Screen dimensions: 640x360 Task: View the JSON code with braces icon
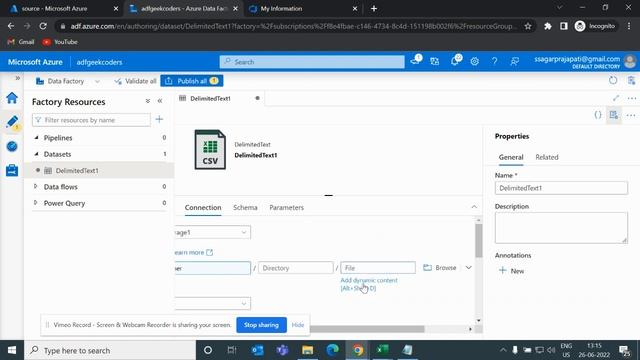(598, 115)
